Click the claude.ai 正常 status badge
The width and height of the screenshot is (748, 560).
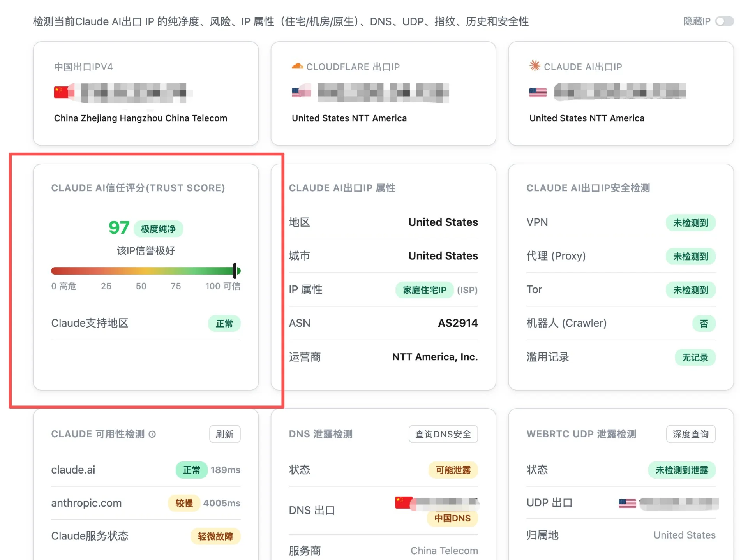pos(191,470)
